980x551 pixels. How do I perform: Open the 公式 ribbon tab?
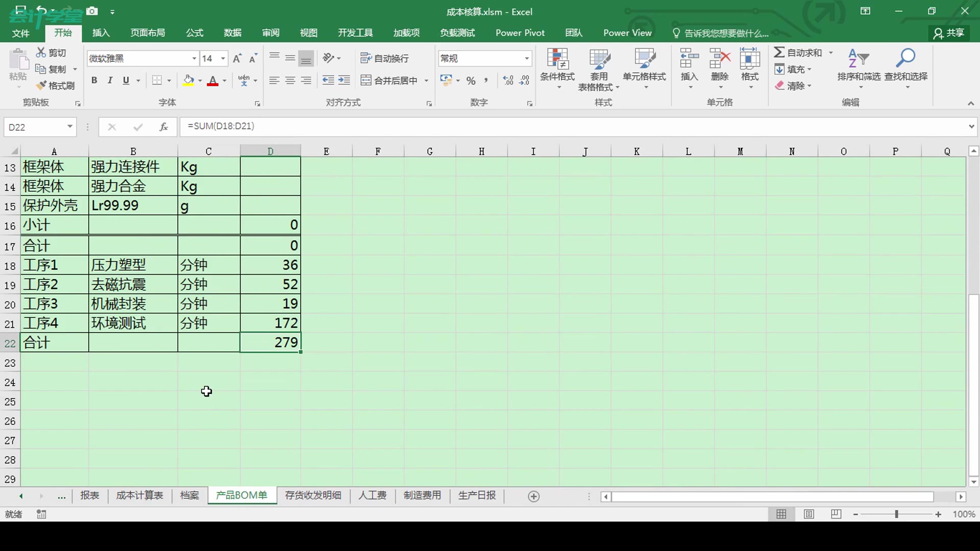tap(194, 33)
